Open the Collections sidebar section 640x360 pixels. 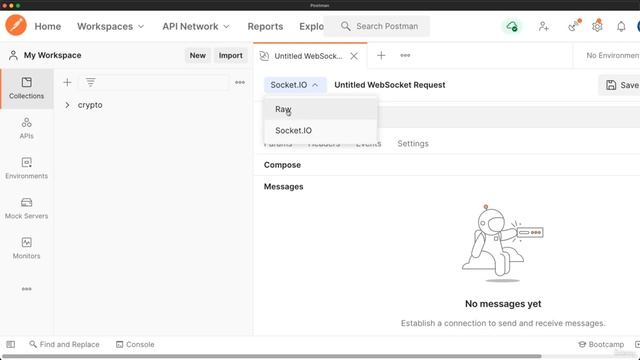(x=27, y=88)
